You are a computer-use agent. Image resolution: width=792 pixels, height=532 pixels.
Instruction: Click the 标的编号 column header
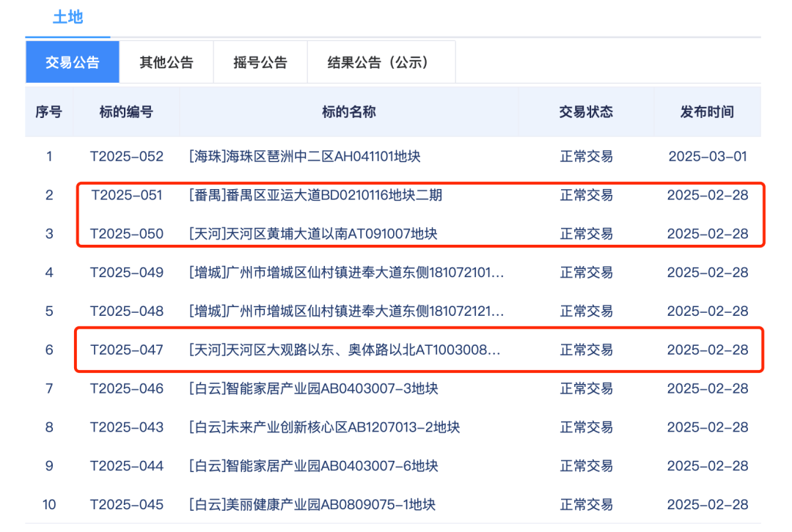click(126, 112)
